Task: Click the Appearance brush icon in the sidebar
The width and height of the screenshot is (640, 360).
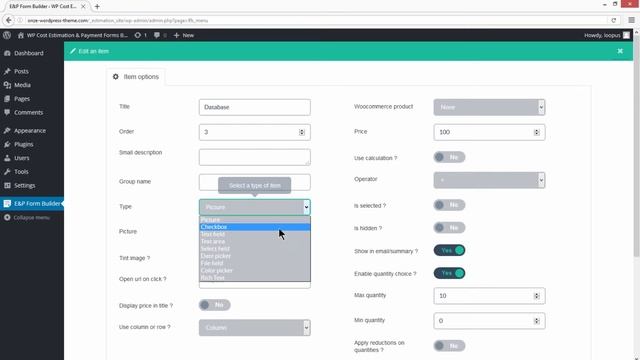Action: 7,131
